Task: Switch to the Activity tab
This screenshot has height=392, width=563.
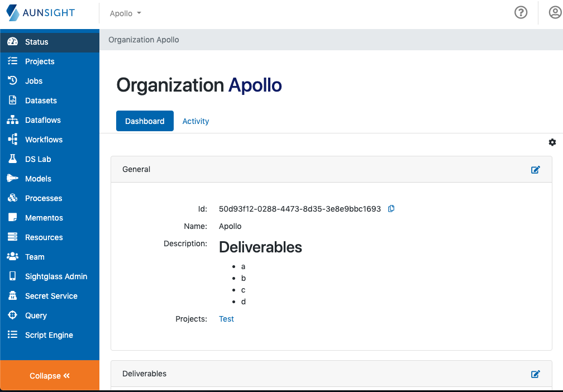Action: [195, 121]
